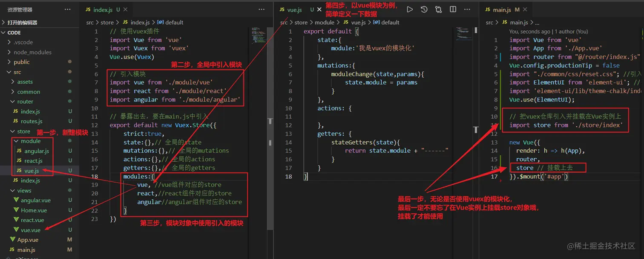
Task: Open react.js in the module folder
Action: point(40,161)
